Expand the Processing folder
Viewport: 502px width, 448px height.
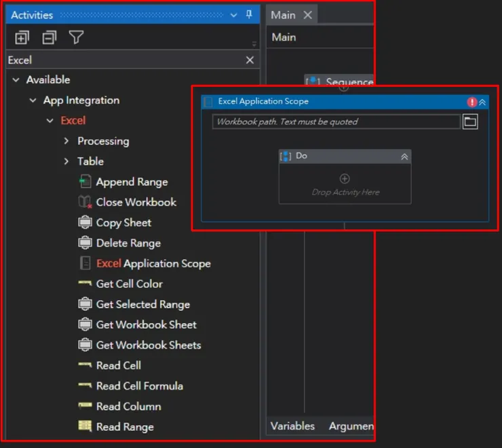click(66, 141)
